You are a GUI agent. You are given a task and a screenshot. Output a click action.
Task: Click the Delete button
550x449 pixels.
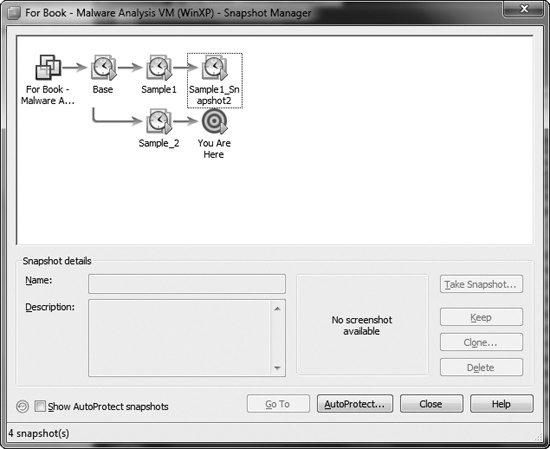pyautogui.click(x=481, y=367)
